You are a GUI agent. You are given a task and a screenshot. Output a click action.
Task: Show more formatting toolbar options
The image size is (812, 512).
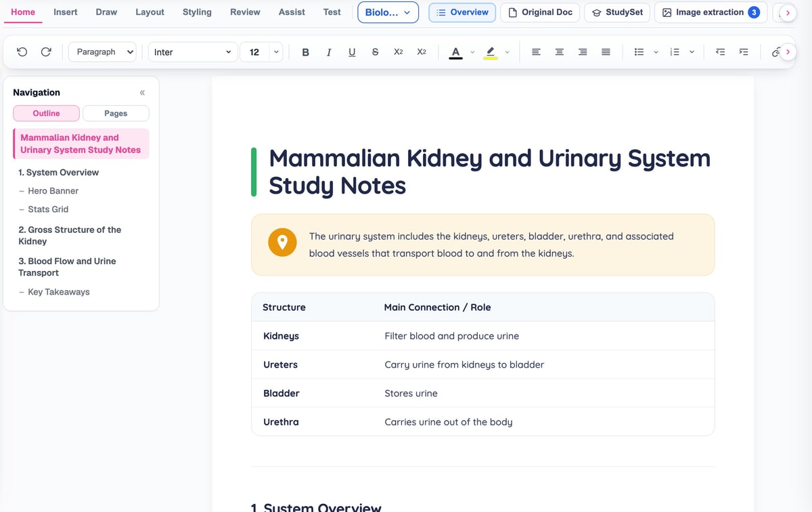788,52
